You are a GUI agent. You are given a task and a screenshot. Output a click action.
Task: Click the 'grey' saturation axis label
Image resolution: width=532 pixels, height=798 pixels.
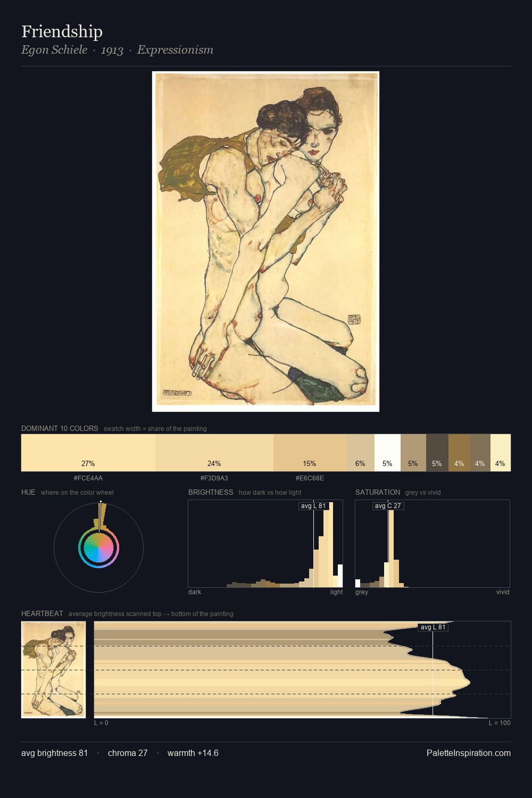362,592
